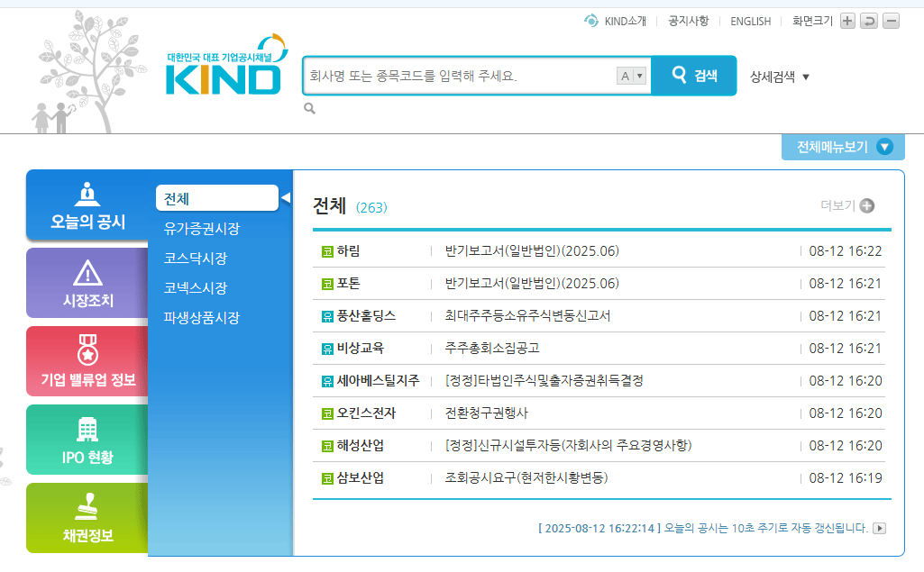Open 세아베스틸지주 company link
924x572 pixels.
378,380
